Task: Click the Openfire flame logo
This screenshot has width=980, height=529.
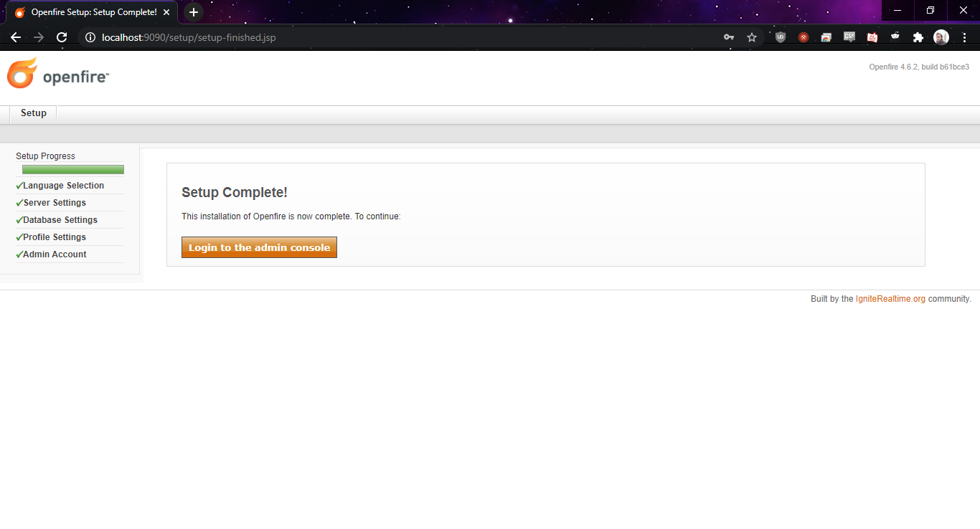Action: (x=22, y=73)
